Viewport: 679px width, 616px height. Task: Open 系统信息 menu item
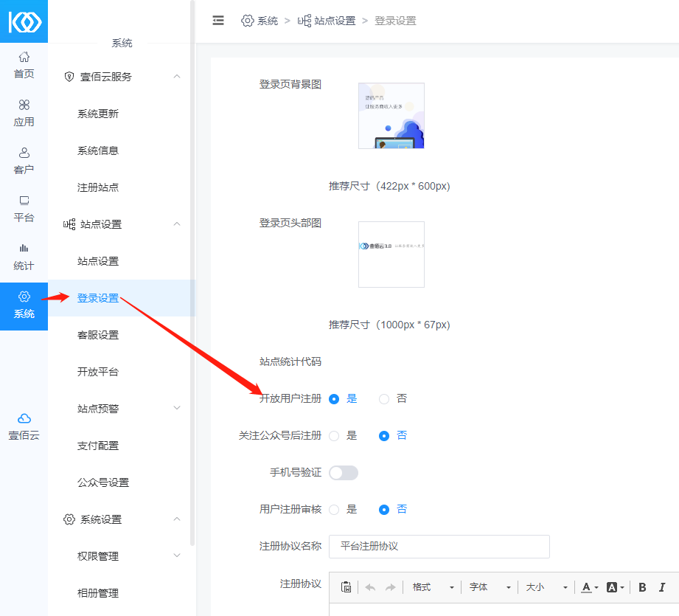pos(98,150)
